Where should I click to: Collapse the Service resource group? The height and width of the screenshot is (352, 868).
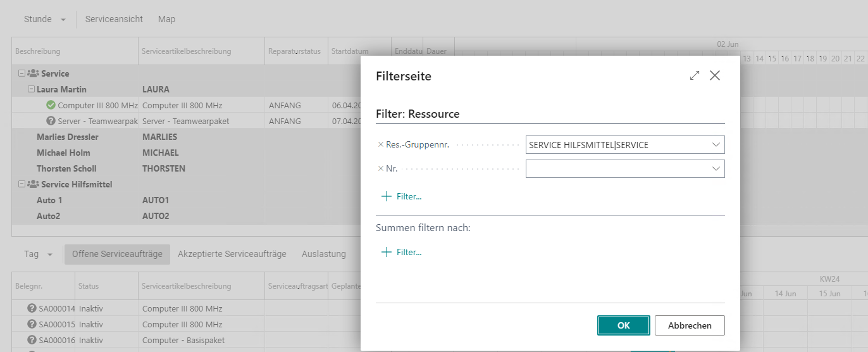[x=22, y=73]
